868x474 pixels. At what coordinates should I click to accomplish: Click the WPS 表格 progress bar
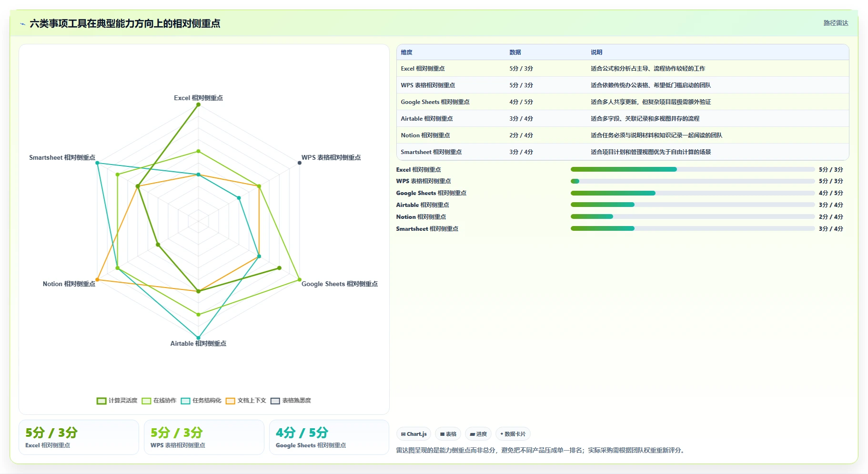tap(693, 181)
